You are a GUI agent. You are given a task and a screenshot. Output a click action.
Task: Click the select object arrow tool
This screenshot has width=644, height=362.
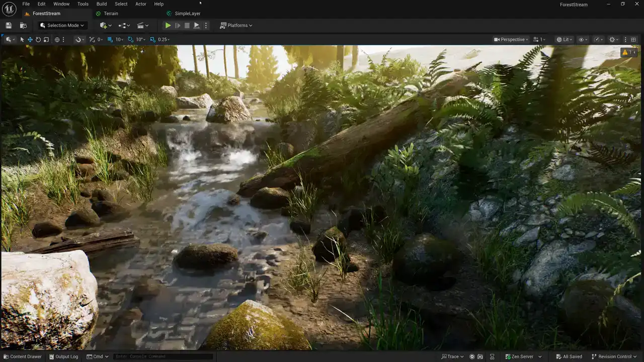(22, 40)
